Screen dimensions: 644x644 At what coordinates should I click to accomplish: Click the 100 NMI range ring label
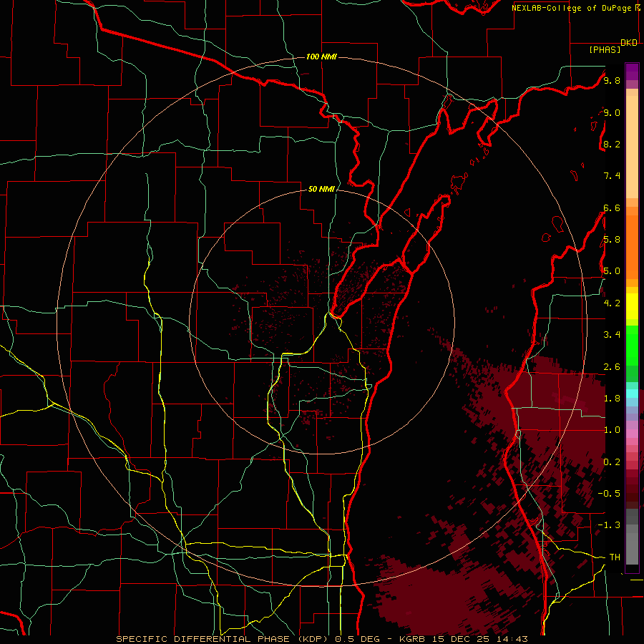pyautogui.click(x=321, y=57)
